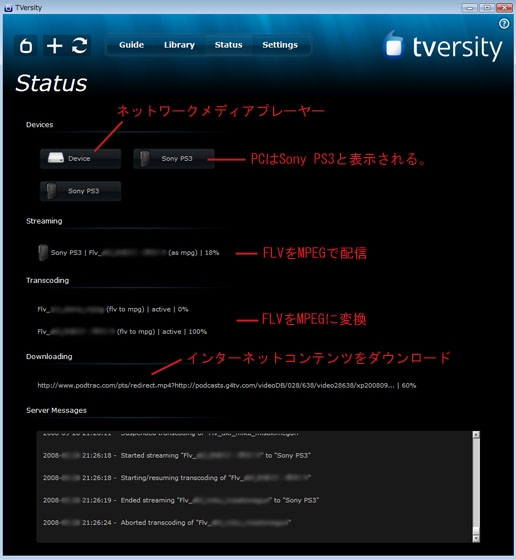Select Sony PS3 device on second row
516x559 pixels.
81,191
